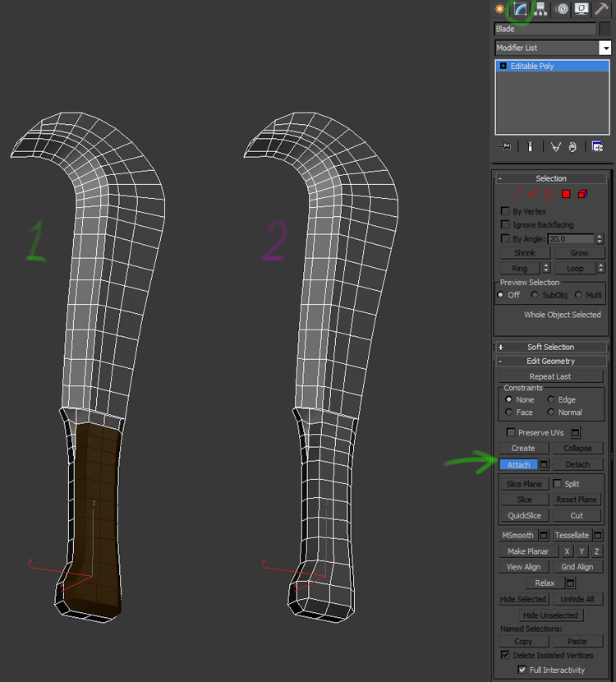Open Relax settings box icon
Image resolution: width=616 pixels, height=682 pixels.
(570, 583)
